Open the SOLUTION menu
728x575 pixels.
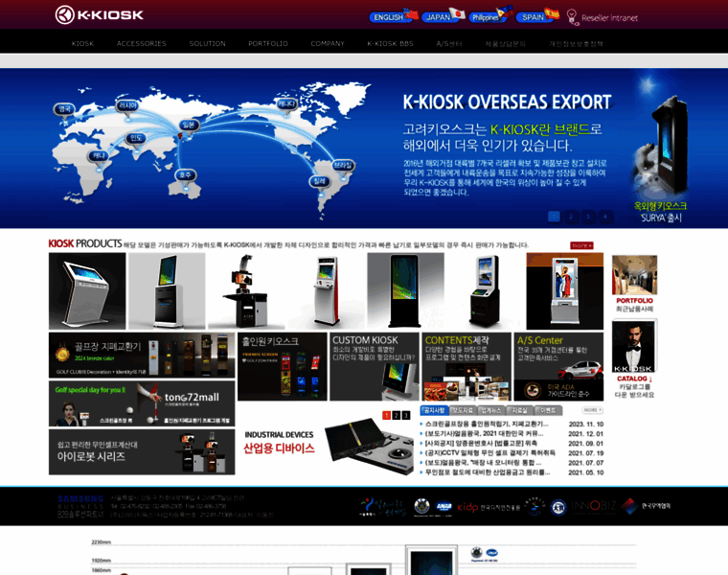point(208,43)
